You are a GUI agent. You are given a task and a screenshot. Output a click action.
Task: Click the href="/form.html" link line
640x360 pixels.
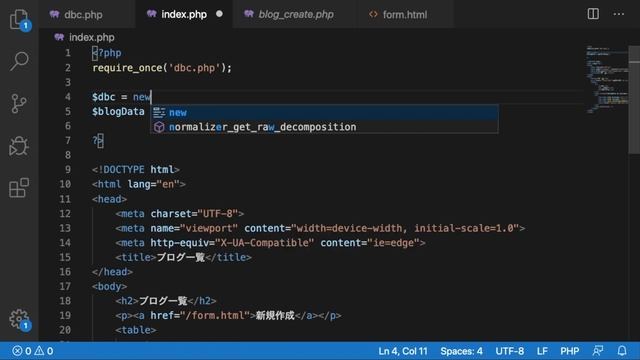pyautogui.click(x=228, y=316)
